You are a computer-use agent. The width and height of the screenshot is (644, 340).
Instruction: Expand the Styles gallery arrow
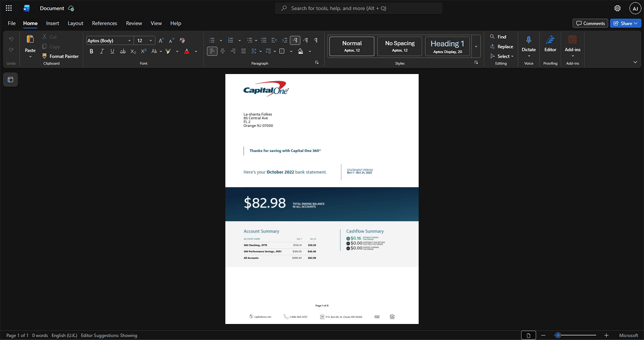(476, 46)
